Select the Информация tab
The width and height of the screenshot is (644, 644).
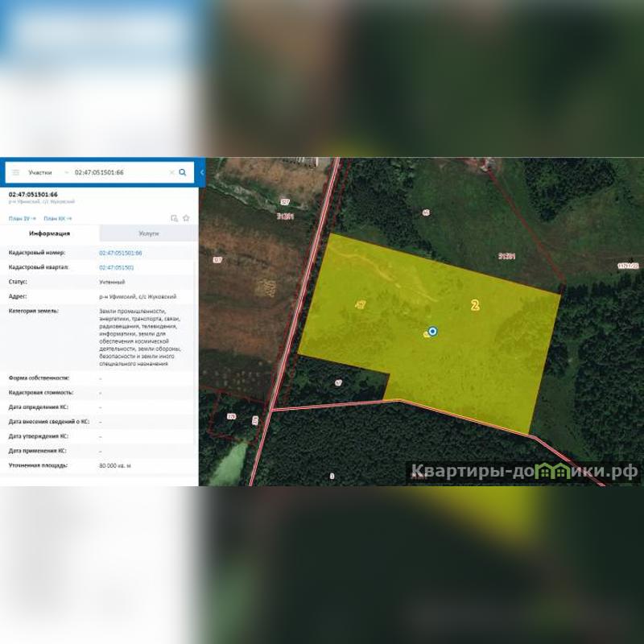click(x=50, y=233)
